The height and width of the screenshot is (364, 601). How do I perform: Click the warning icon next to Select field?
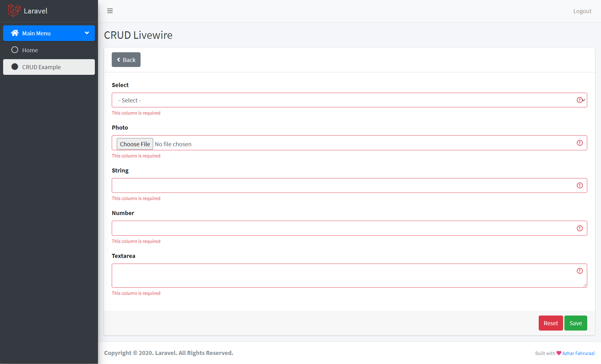(x=579, y=100)
